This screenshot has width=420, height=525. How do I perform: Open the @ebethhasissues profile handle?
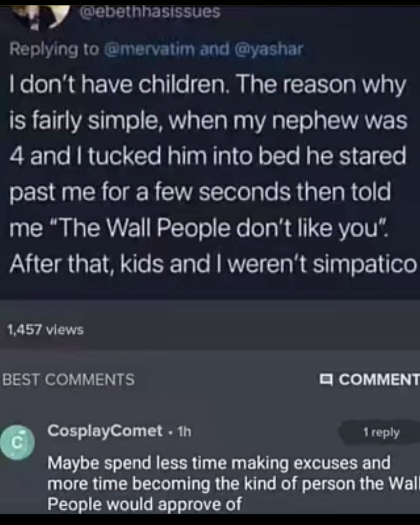(x=149, y=12)
